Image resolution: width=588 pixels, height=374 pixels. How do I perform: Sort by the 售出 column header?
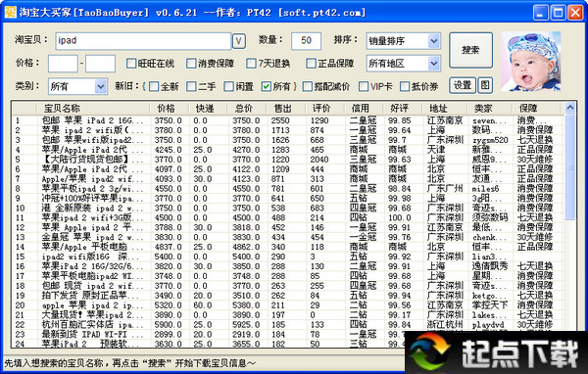[285, 109]
